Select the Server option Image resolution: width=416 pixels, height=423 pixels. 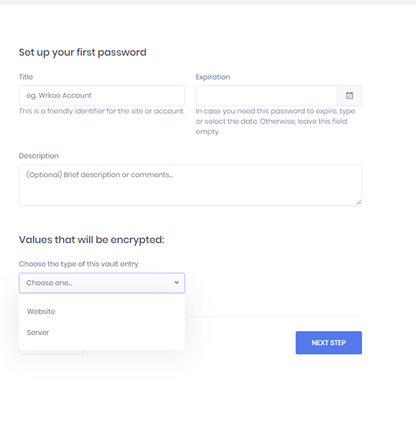(38, 333)
